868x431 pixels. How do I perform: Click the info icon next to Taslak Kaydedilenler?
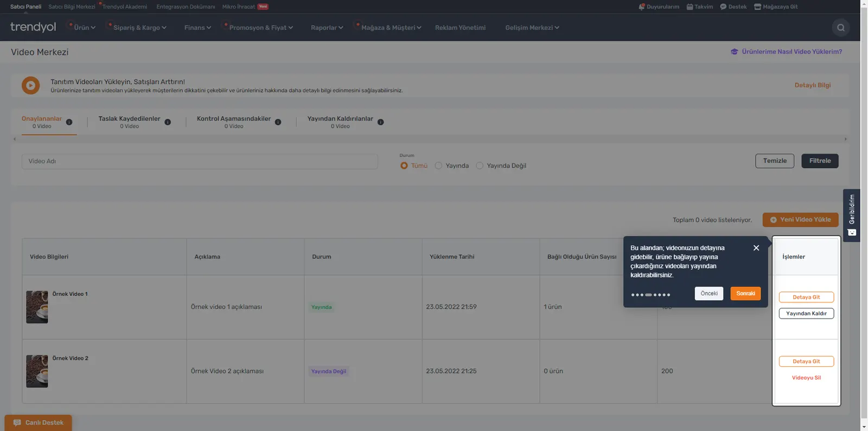coord(168,122)
